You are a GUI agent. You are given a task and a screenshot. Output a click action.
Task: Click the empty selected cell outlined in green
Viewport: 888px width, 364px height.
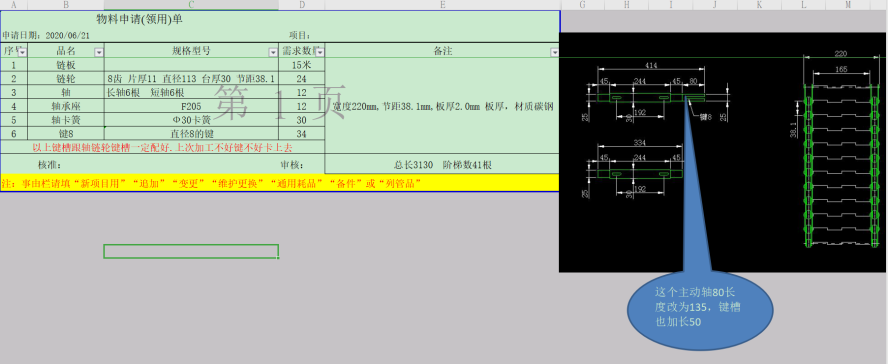(191, 251)
